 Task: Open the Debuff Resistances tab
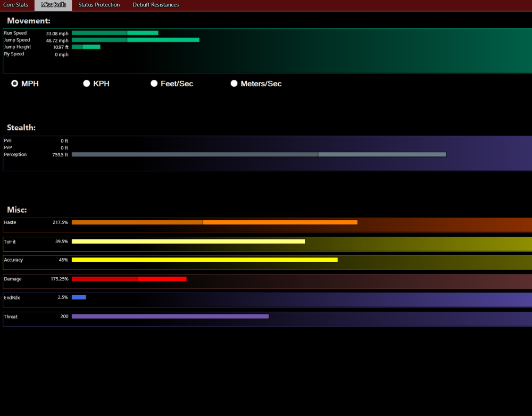(155, 5)
